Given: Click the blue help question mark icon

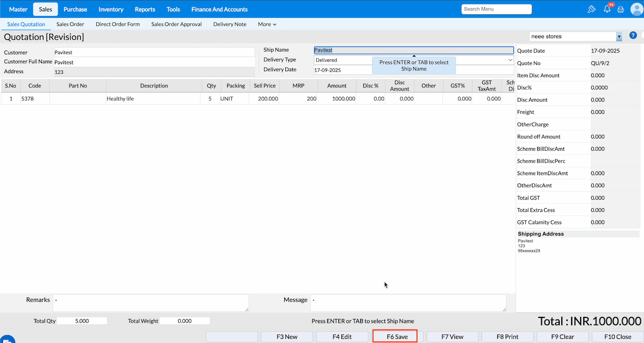Looking at the screenshot, I should coord(633,36).
